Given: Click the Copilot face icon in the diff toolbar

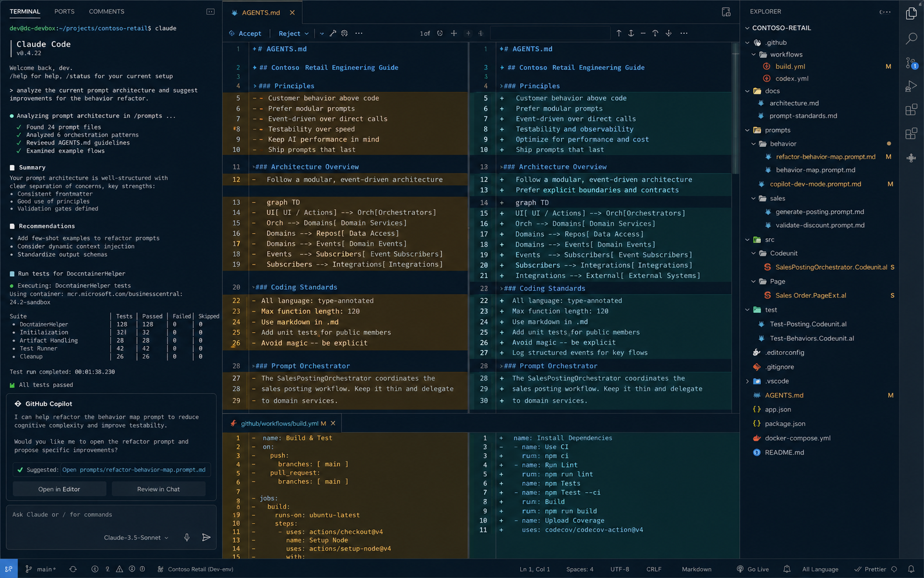Looking at the screenshot, I should pos(344,33).
